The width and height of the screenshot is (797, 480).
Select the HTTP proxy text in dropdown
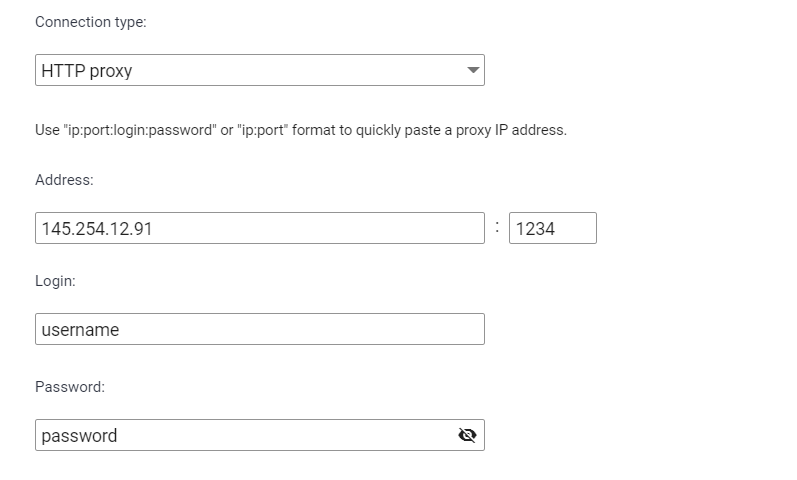point(87,71)
